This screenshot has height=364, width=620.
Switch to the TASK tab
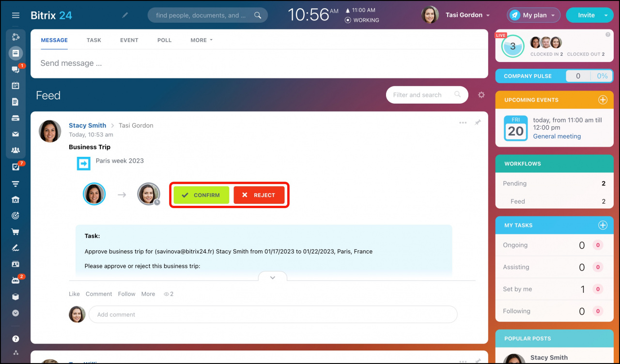click(x=94, y=40)
